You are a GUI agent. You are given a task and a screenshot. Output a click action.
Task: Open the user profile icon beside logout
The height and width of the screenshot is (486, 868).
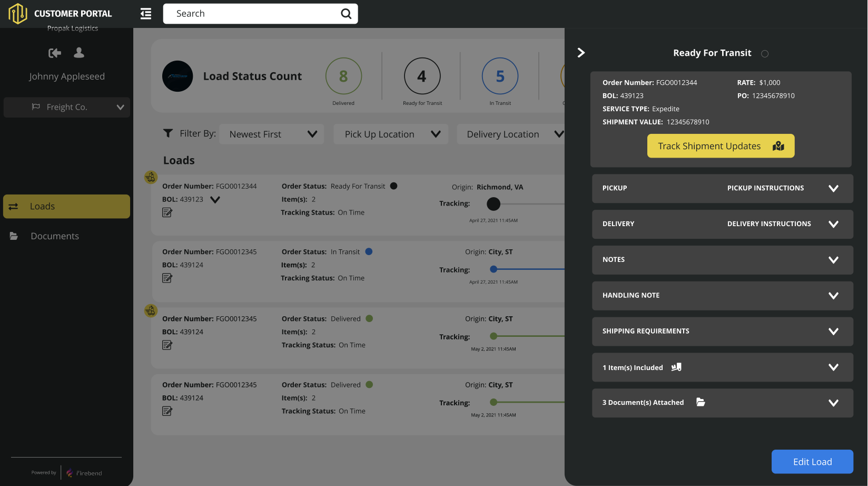(x=78, y=53)
